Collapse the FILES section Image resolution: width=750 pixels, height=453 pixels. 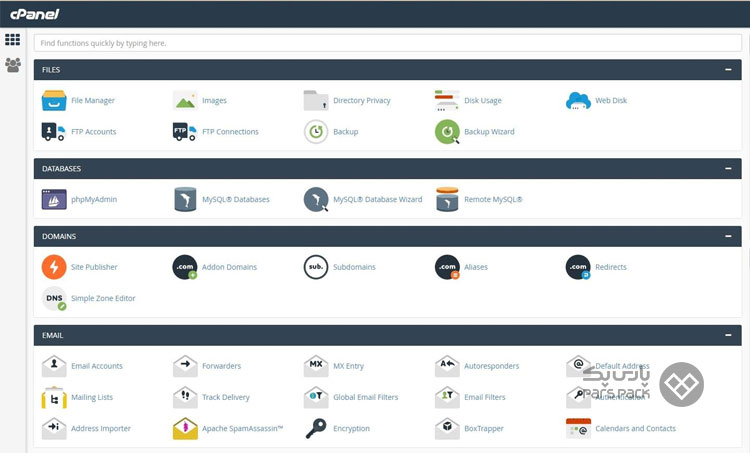point(728,70)
